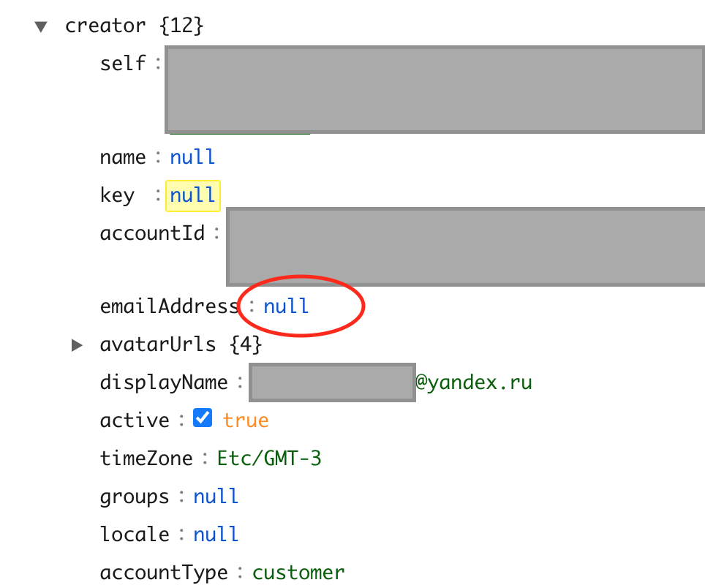Click the "groups" key label
Viewport: 705px width, 588px height.
coord(135,497)
